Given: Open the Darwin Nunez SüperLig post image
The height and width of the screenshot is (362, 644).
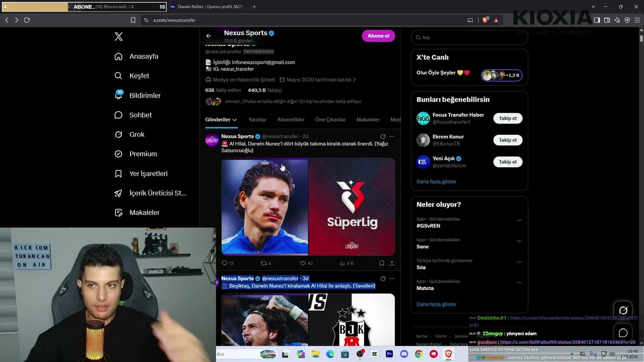Looking at the screenshot, I should 308,207.
